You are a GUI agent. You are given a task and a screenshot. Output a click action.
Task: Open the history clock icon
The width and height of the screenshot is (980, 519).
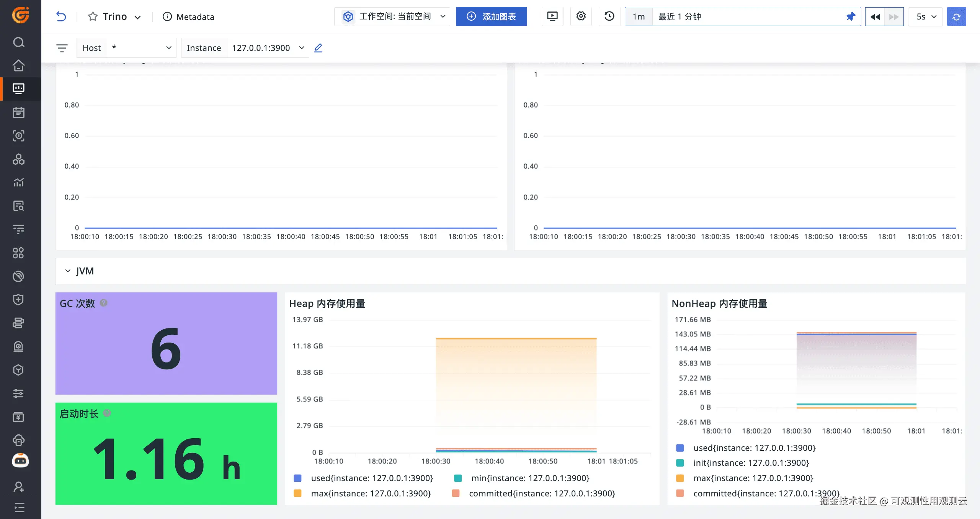[x=609, y=16]
